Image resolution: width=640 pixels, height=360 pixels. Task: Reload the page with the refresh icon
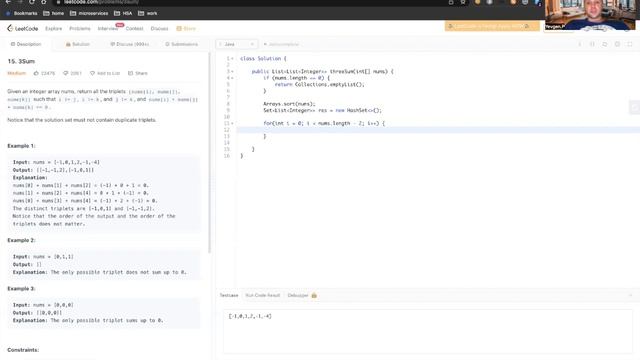pyautogui.click(x=31, y=2)
